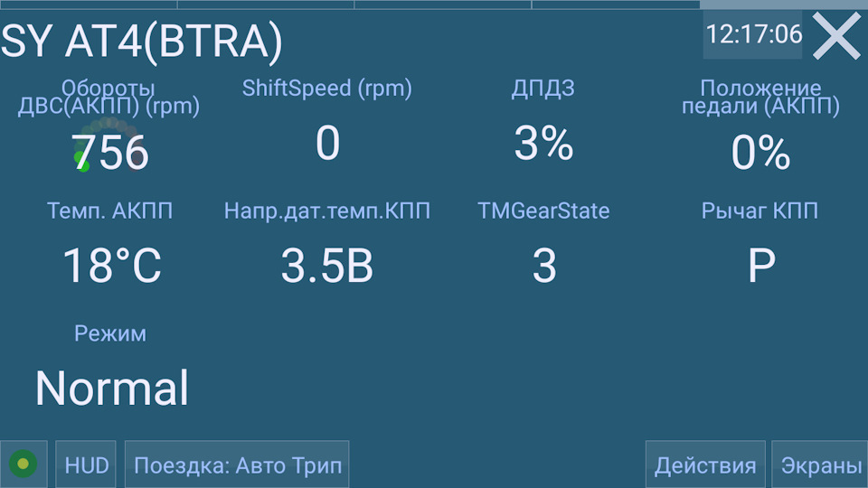Close the screen with X icon
Viewport: 868px width, 488px height.
coord(835,36)
